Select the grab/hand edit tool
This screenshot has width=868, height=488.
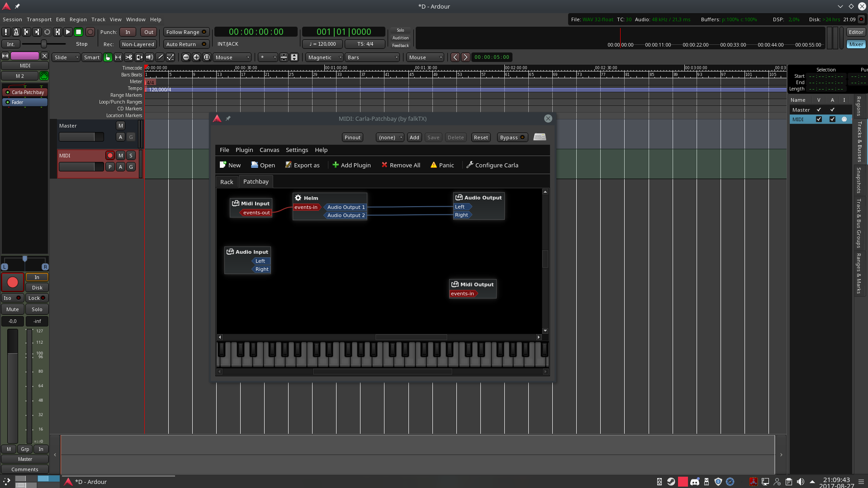[108, 57]
